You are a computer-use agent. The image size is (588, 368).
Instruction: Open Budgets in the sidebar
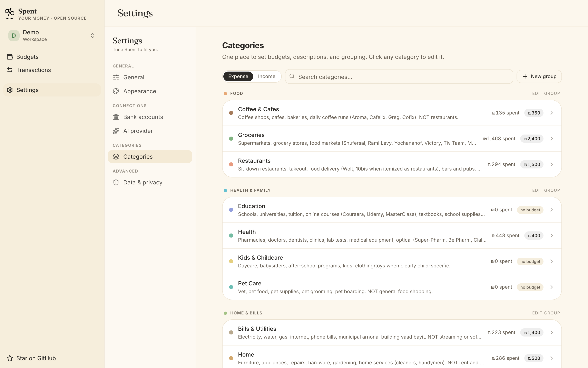(52, 57)
